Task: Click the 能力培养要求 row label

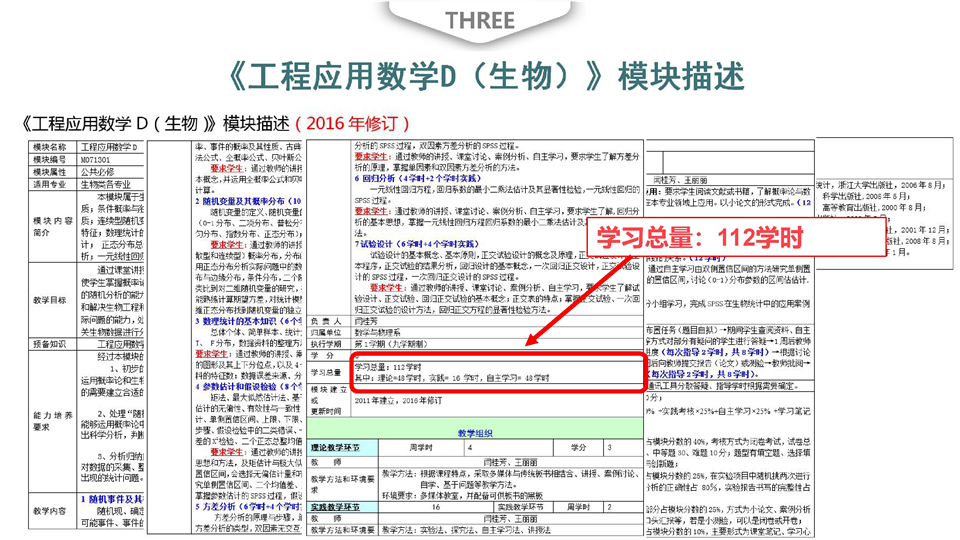Action: (x=50, y=418)
